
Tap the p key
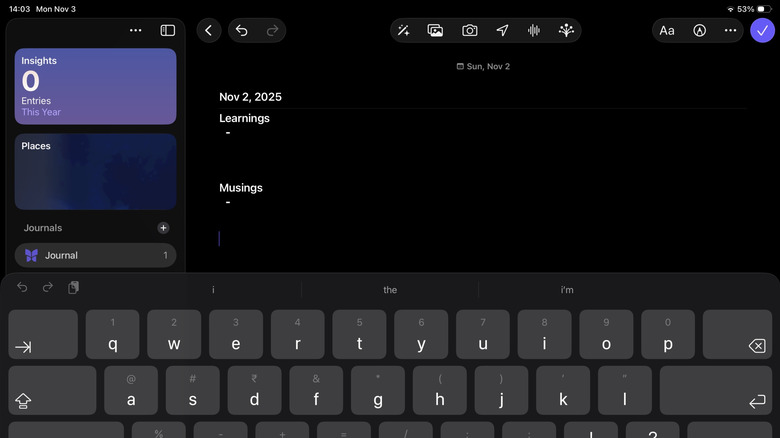[x=668, y=334]
